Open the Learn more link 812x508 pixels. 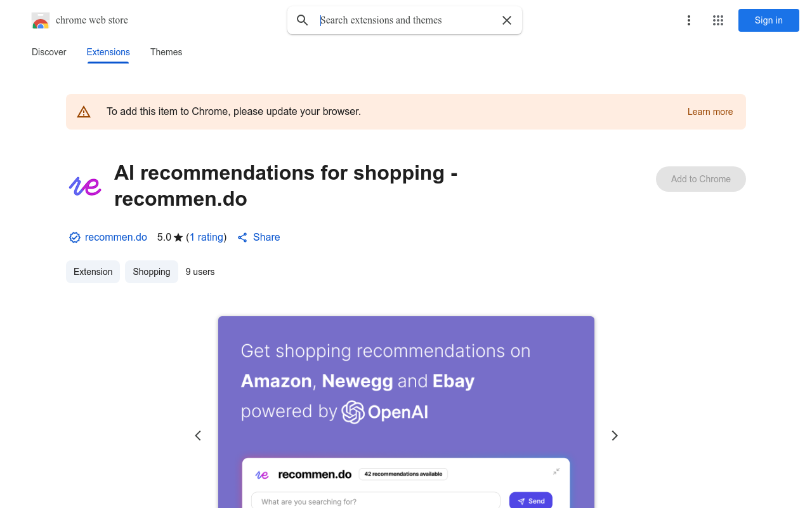click(710, 112)
